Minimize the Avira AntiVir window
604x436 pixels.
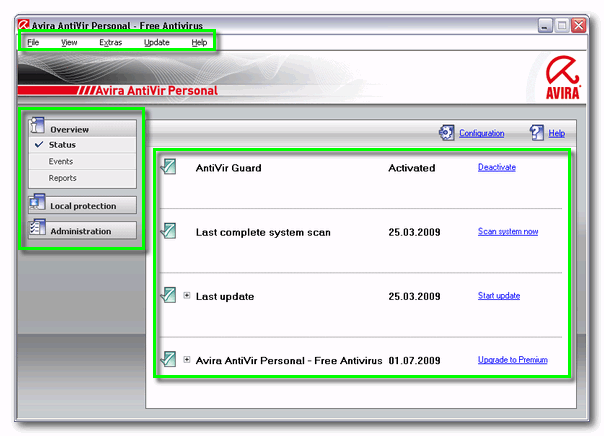[x=545, y=25]
